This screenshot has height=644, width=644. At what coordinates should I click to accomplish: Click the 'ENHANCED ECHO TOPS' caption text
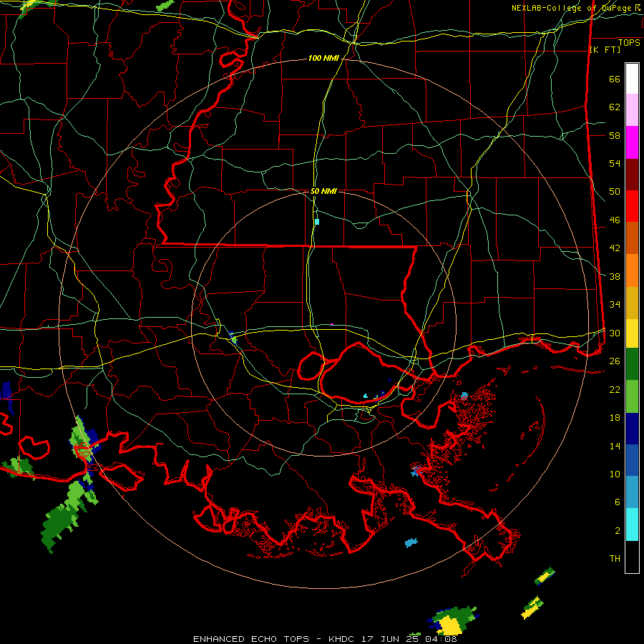251,639
